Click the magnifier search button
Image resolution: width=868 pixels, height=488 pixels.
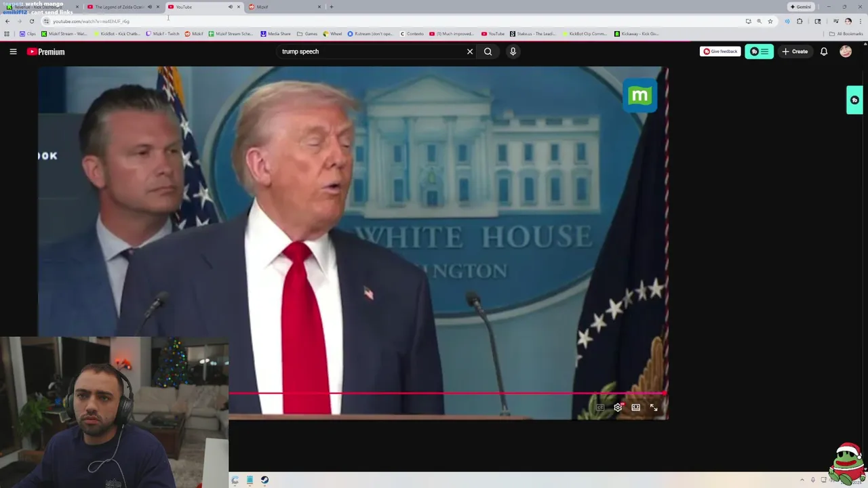tap(488, 52)
